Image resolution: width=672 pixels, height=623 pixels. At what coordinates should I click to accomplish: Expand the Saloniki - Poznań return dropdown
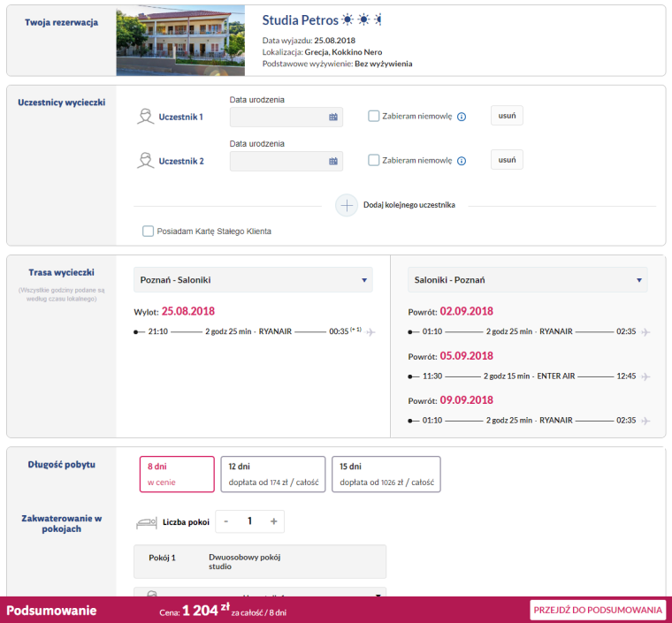pyautogui.click(x=528, y=280)
